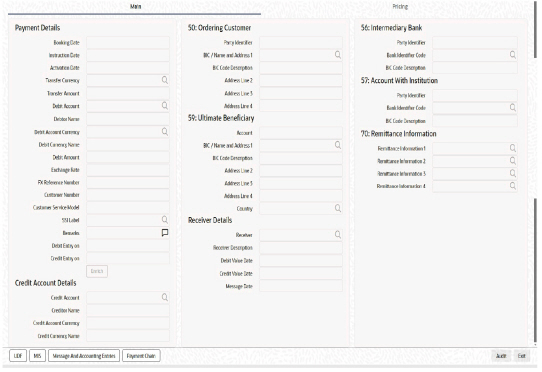This screenshot has width=542, height=372.
Task: Open Credit Account lookup search icon
Action: pos(165,297)
